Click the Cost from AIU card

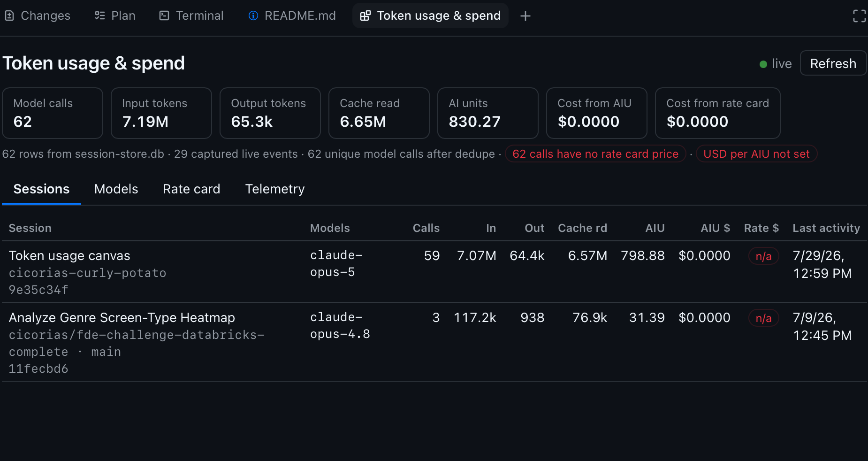597,113
